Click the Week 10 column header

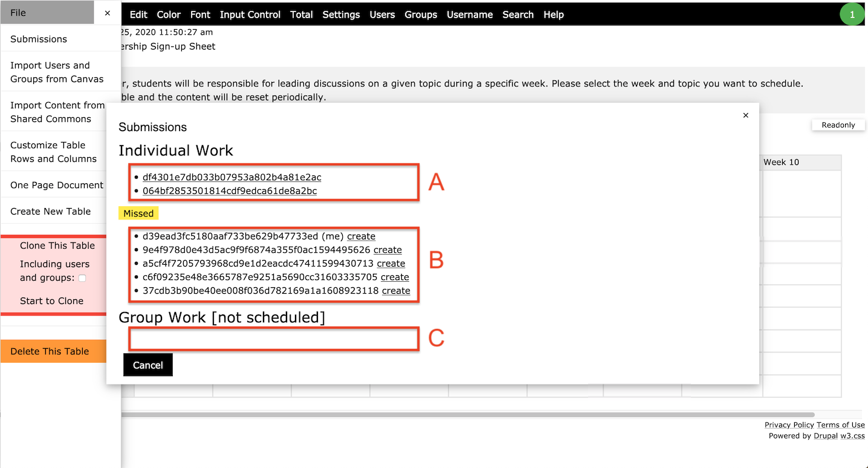(802, 162)
